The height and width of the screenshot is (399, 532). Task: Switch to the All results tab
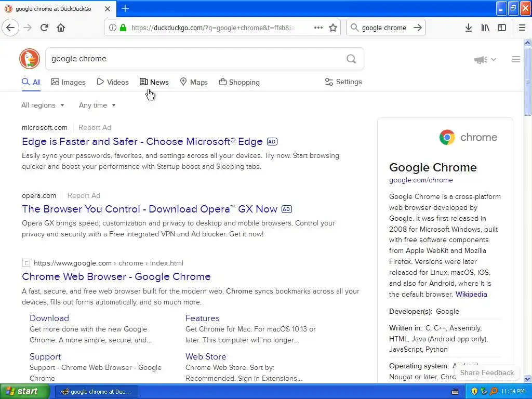click(31, 82)
